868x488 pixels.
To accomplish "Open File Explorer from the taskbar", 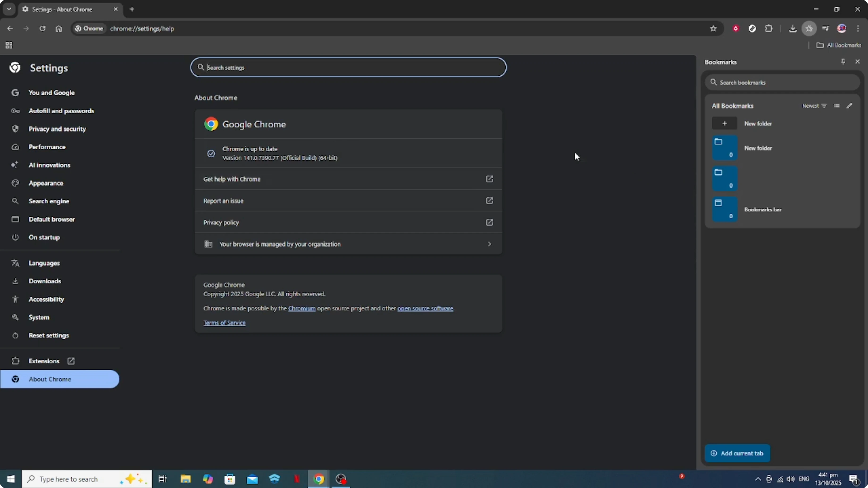I will [185, 479].
